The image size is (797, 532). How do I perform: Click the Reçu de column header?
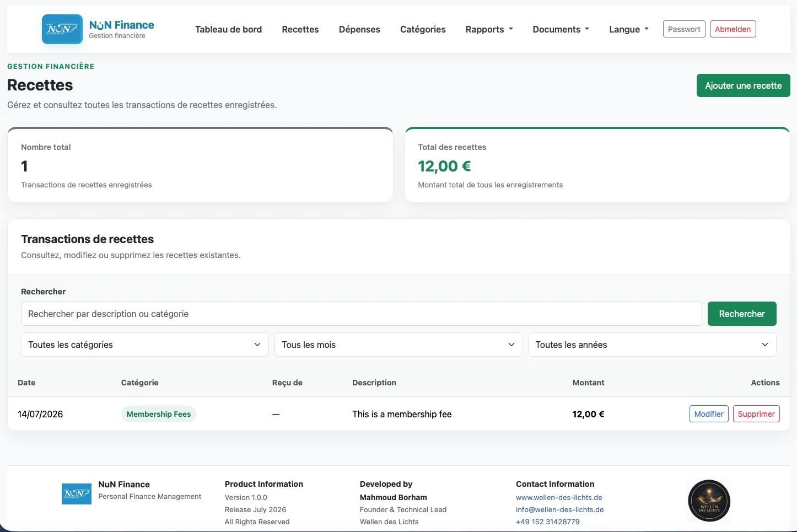tap(287, 383)
